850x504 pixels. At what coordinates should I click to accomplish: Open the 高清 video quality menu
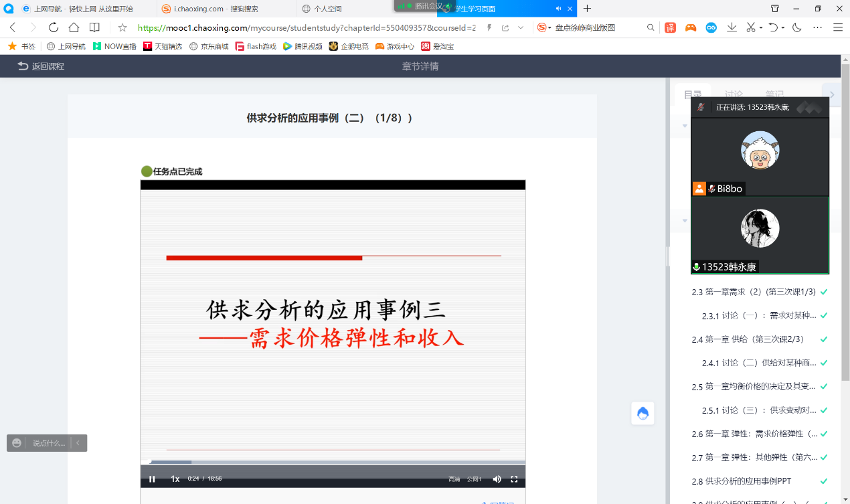pyautogui.click(x=454, y=479)
